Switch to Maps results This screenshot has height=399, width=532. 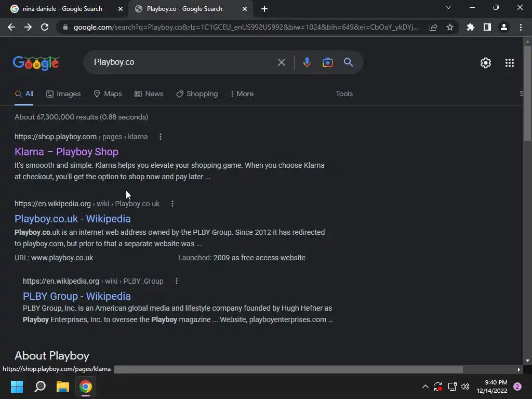click(108, 94)
